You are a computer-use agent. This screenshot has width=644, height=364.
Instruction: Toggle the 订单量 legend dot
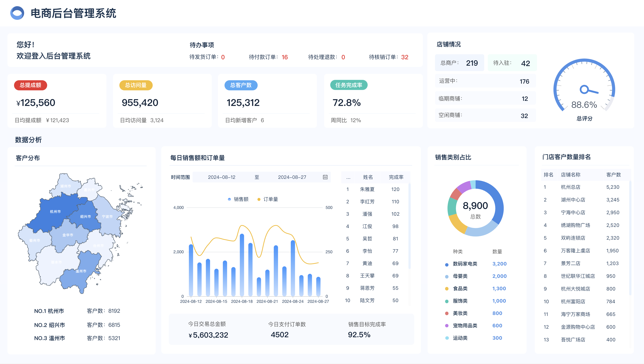click(x=259, y=199)
